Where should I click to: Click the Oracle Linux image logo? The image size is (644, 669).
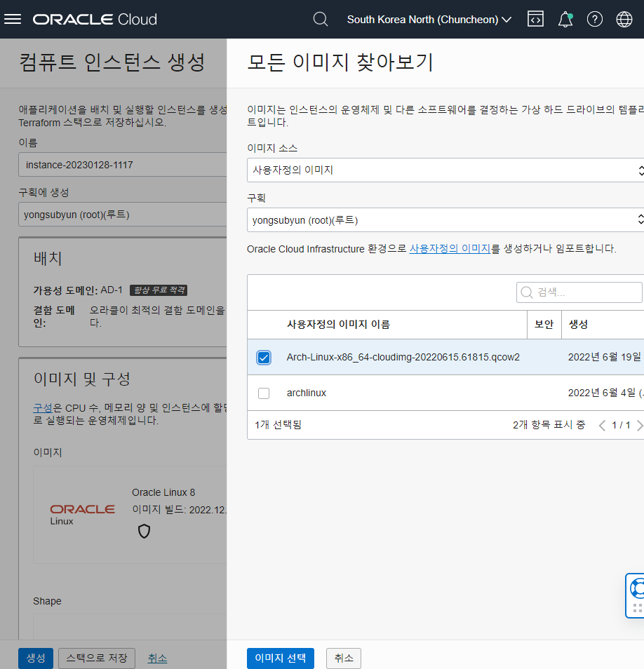82,515
